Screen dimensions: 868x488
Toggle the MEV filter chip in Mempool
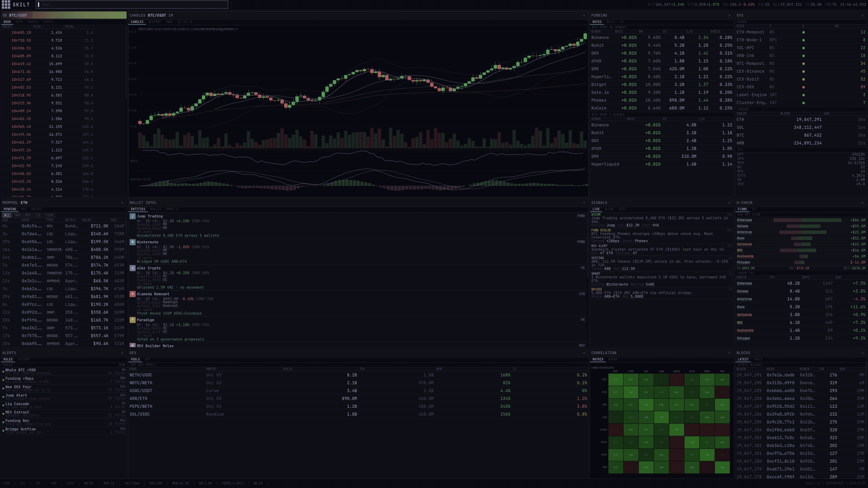28,215
